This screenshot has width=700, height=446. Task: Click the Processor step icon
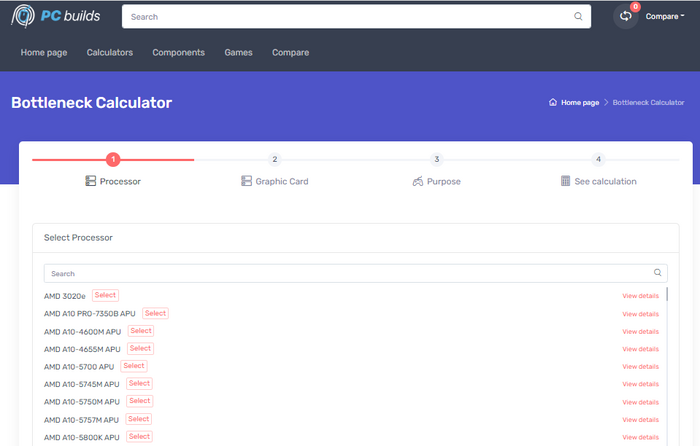(x=91, y=181)
